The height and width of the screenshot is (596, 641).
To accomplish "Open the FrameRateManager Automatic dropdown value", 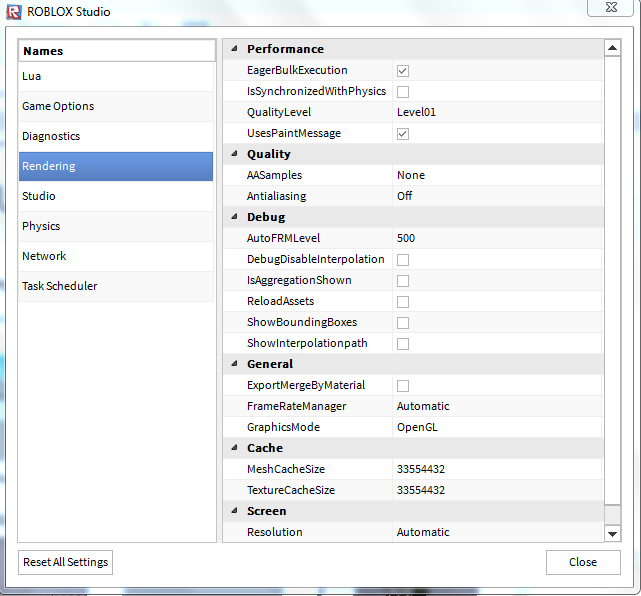I will tap(498, 406).
